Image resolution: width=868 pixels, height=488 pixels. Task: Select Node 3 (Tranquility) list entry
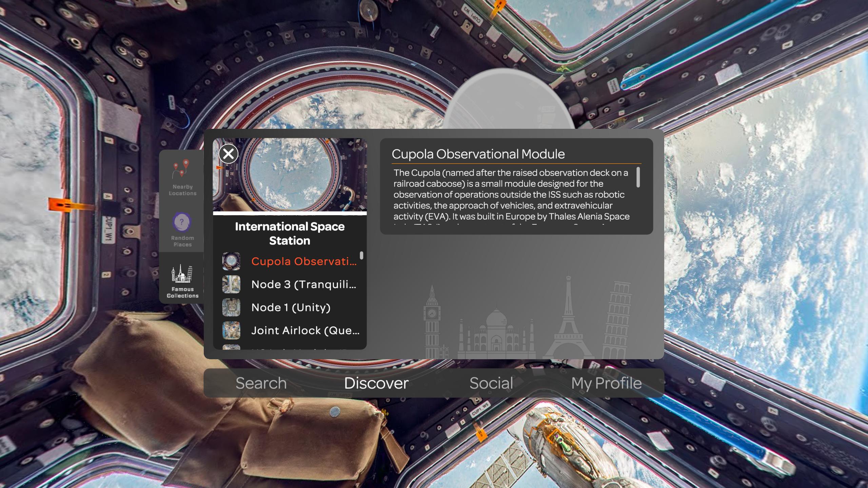[304, 284]
